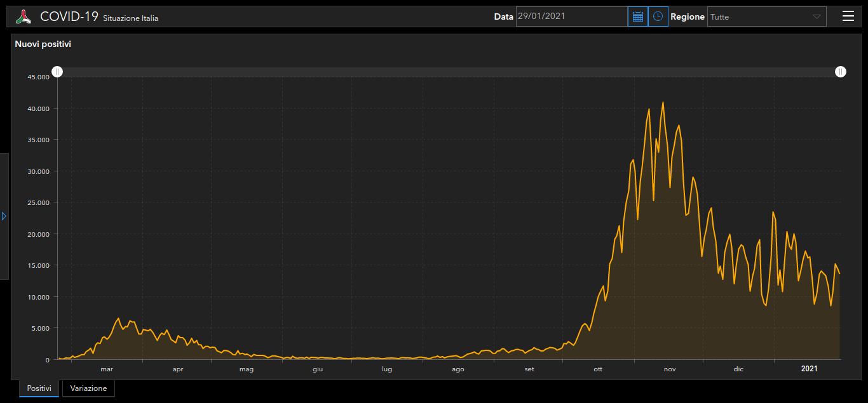This screenshot has height=403, width=868.
Task: Switch to the Variazione tab
Action: point(88,388)
